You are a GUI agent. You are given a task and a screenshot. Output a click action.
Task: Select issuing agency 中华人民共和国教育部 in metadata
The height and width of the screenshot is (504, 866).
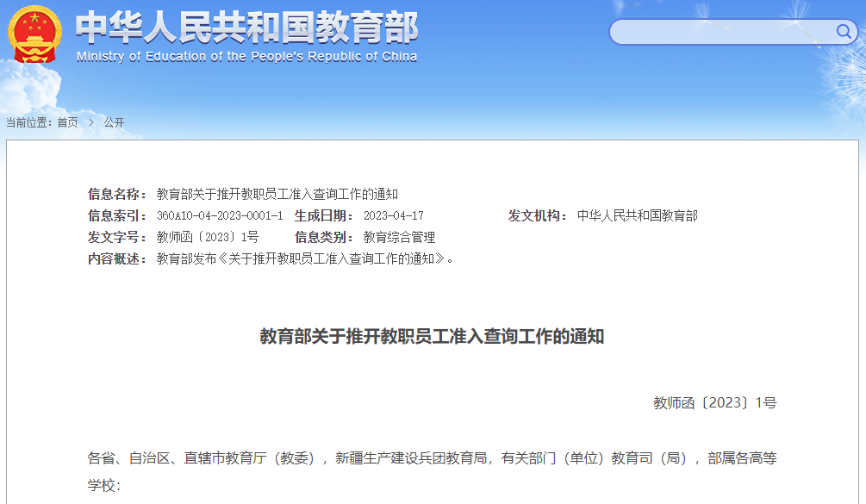[x=638, y=216]
